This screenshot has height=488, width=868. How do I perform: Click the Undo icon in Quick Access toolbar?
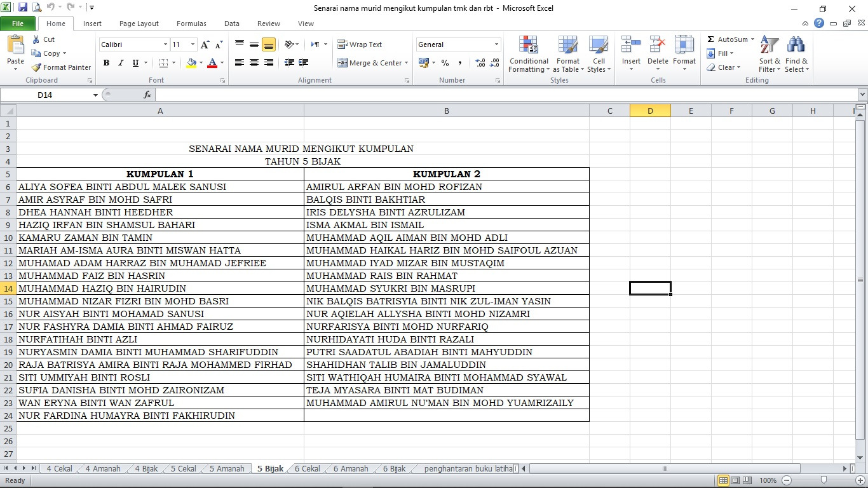50,8
